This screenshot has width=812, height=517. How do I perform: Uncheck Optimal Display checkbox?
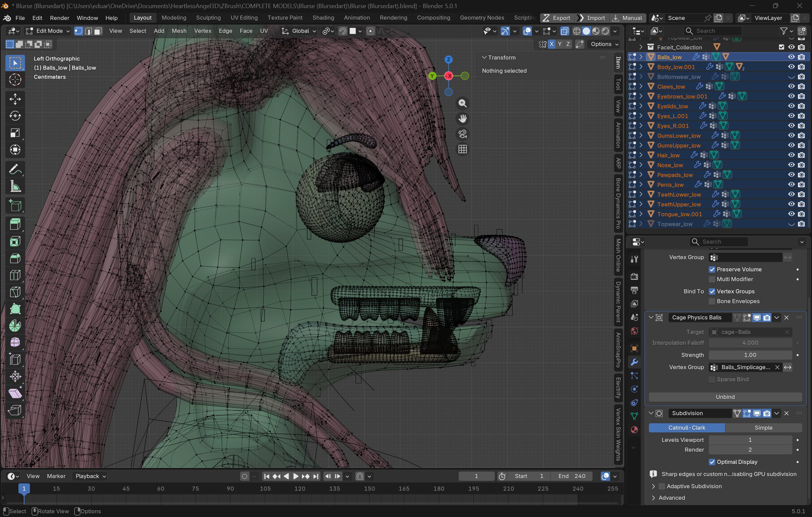712,462
